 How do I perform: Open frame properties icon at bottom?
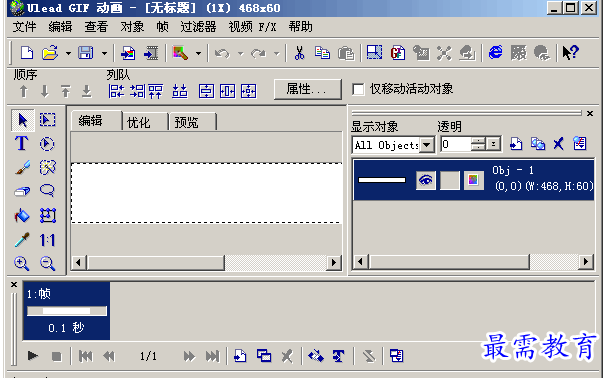[x=396, y=356]
